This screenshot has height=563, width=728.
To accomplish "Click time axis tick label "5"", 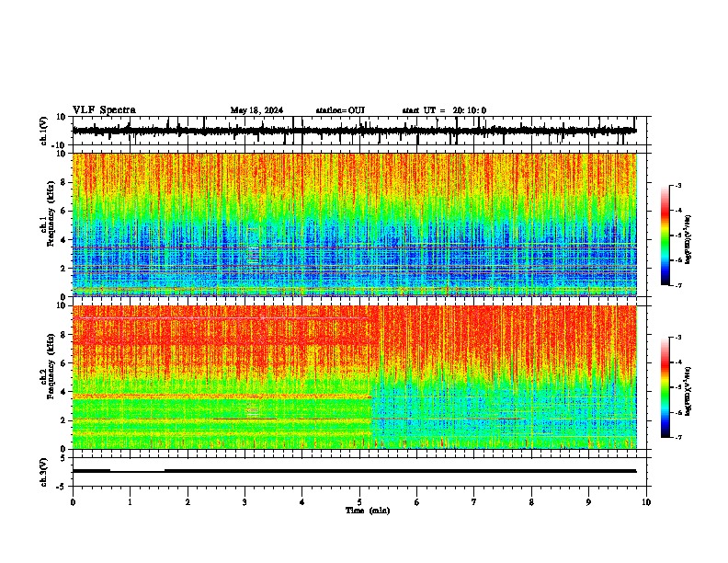I will pos(359,502).
